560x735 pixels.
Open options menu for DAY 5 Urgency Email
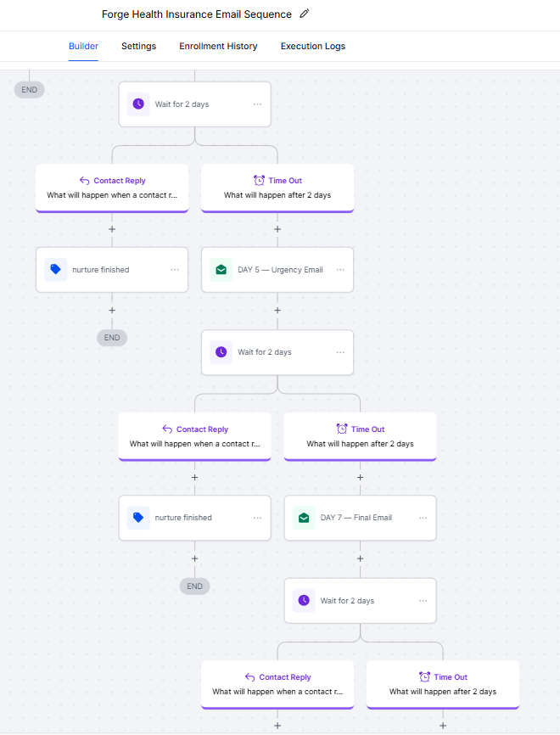tap(340, 270)
